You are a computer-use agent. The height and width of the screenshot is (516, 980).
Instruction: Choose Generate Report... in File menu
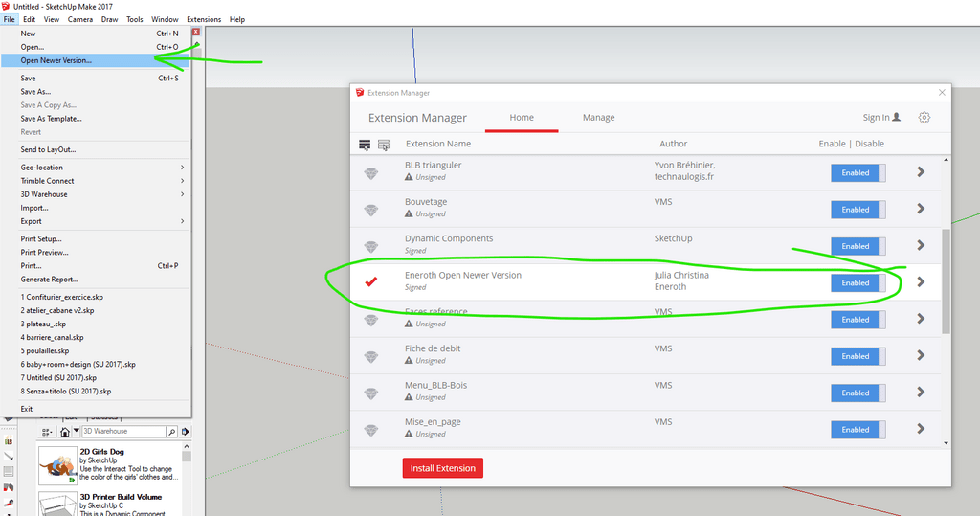point(96,280)
